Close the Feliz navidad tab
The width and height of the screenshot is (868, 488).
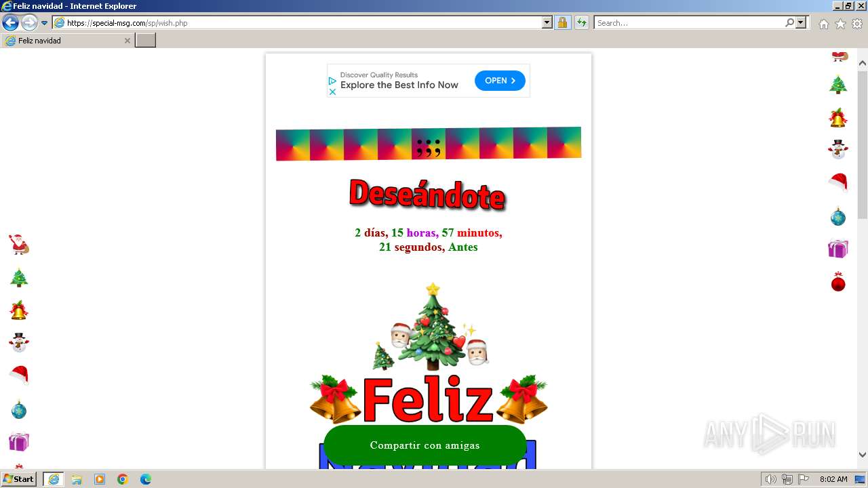pos(127,41)
